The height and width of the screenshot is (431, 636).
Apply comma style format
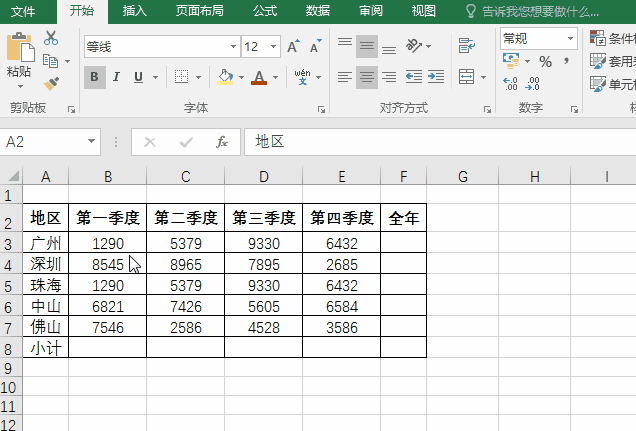coord(566,62)
